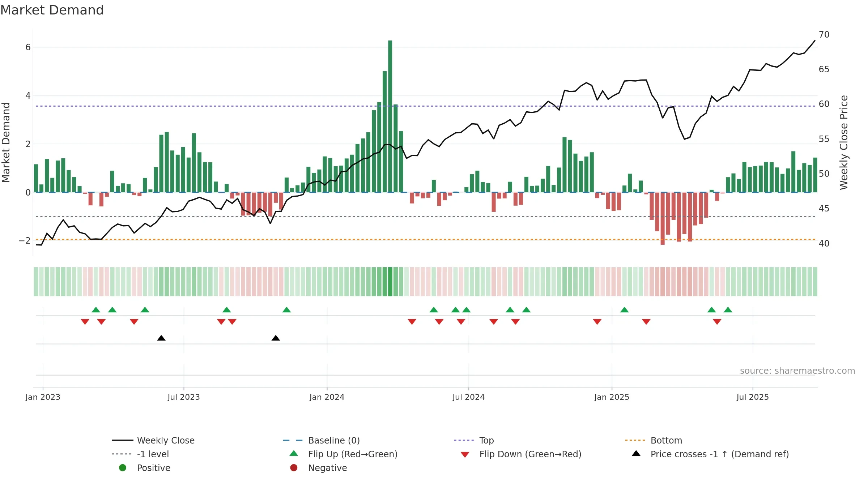The image size is (868, 488).
Task: Click the Weekly Close Price axis title
Action: 844,142
